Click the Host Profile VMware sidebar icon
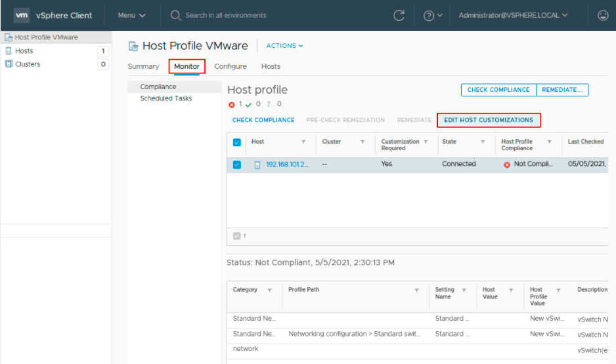Image resolution: width=616 pixels, height=364 pixels. [x=9, y=37]
